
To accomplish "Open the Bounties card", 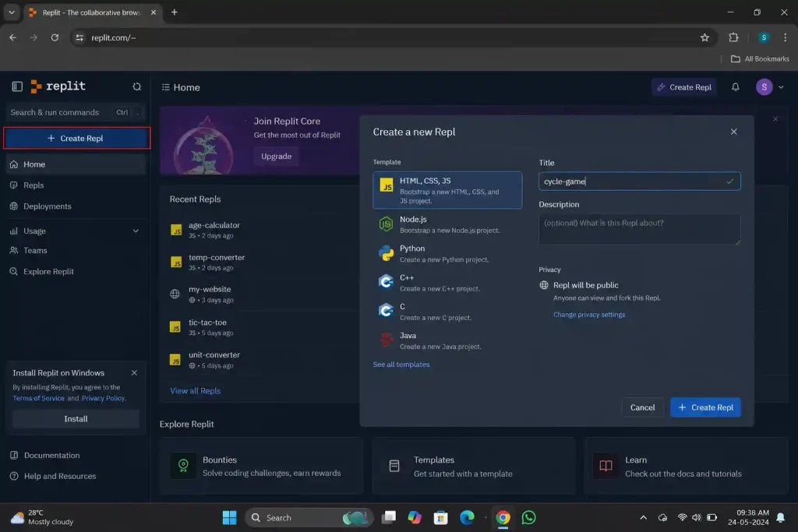I will pos(261,466).
